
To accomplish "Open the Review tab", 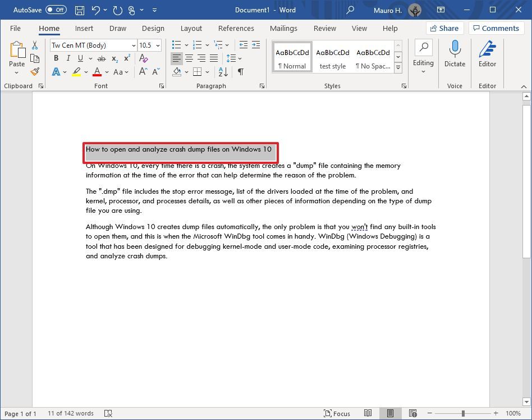I will point(324,28).
